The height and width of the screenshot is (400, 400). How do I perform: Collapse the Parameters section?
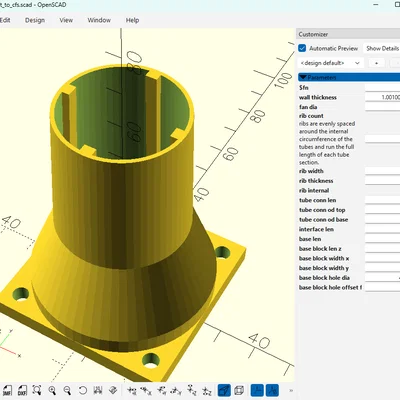[x=349, y=77]
